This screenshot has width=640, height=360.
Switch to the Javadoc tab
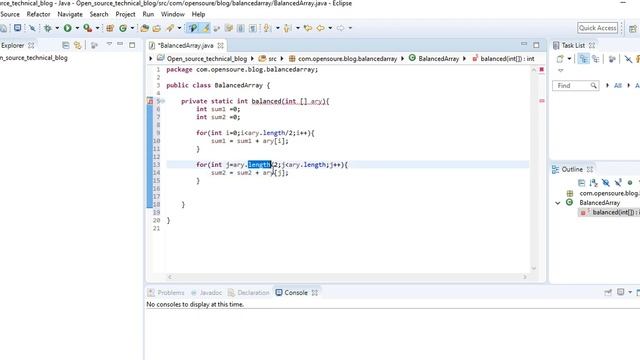[x=206, y=293]
